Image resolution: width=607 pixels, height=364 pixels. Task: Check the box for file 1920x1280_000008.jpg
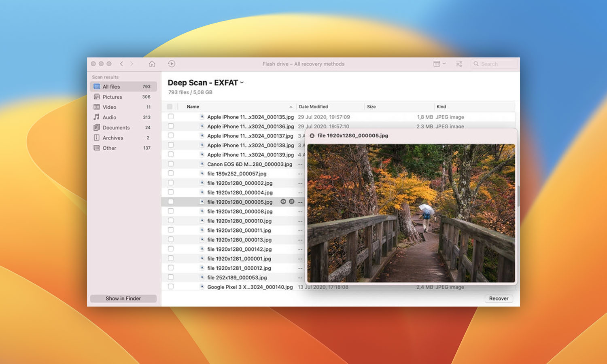171,211
